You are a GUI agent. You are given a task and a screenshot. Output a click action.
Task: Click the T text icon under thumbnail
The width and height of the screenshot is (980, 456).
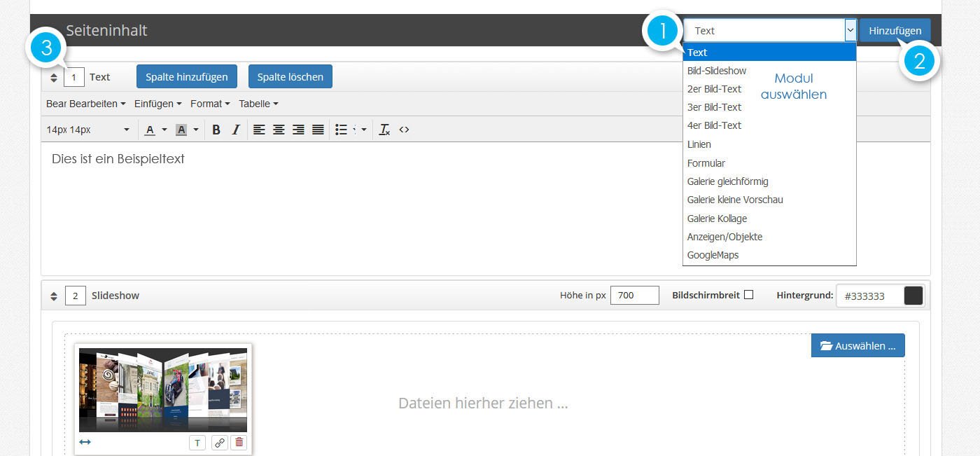pos(197,442)
